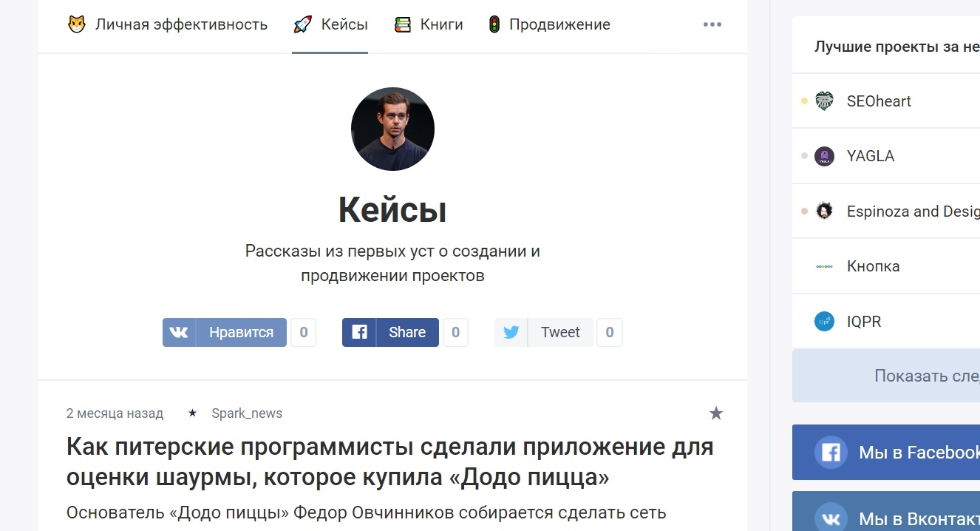Click the rocket icon beside Кейсы

tap(302, 24)
